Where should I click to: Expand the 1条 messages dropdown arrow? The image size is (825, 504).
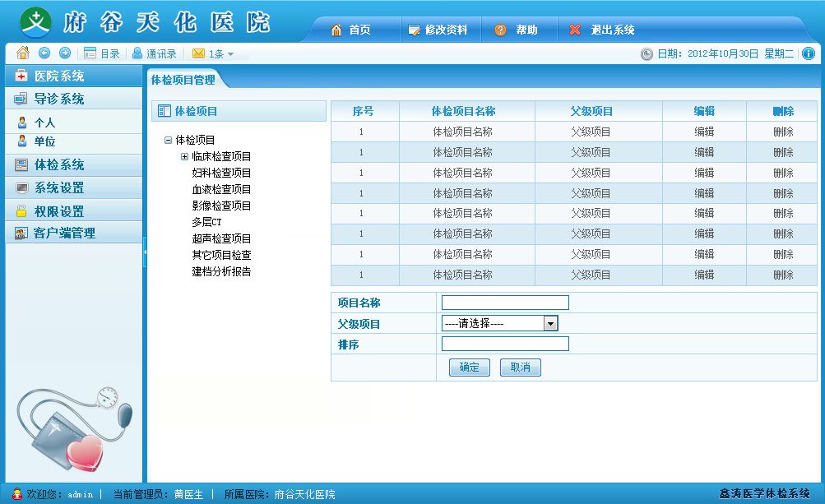coord(230,54)
